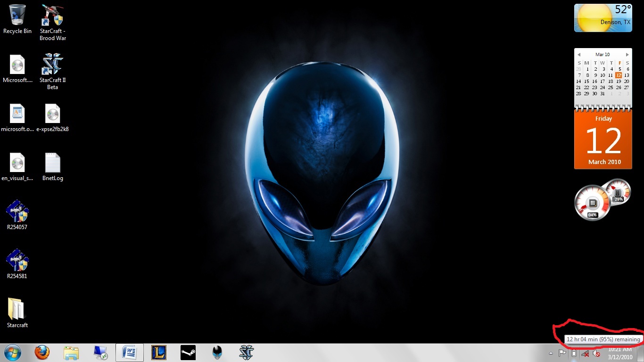The width and height of the screenshot is (644, 362).
Task: Launch League of Legends from the taskbar
Action: click(159, 353)
